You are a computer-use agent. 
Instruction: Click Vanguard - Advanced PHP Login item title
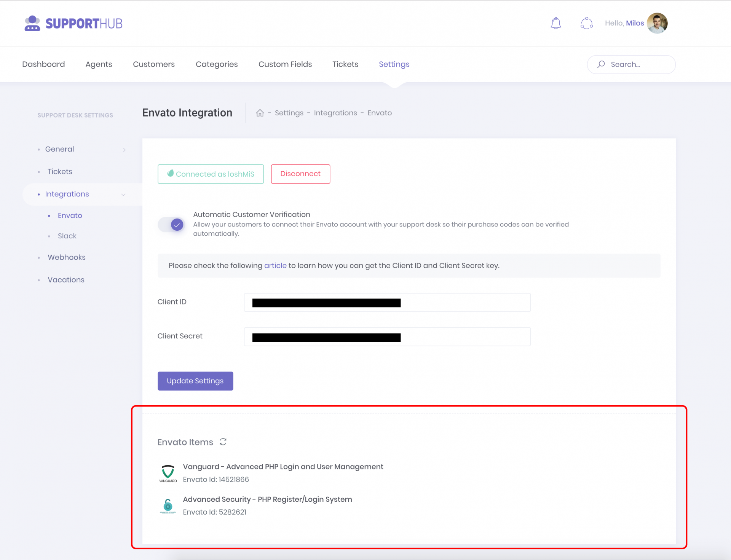(x=283, y=467)
